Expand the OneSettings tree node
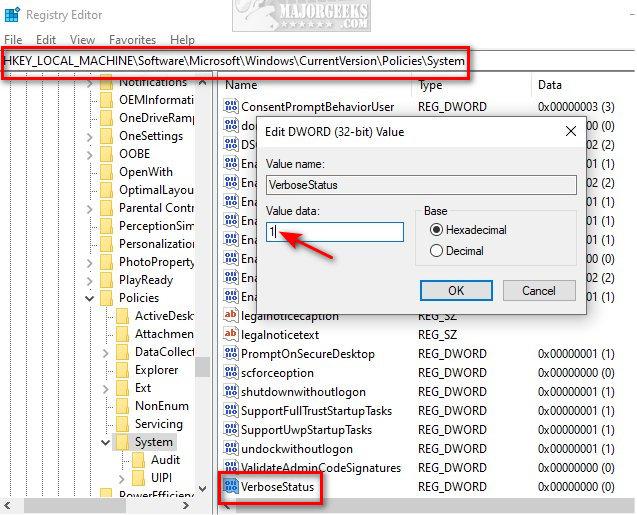This screenshot has height=515, width=637. [90, 135]
